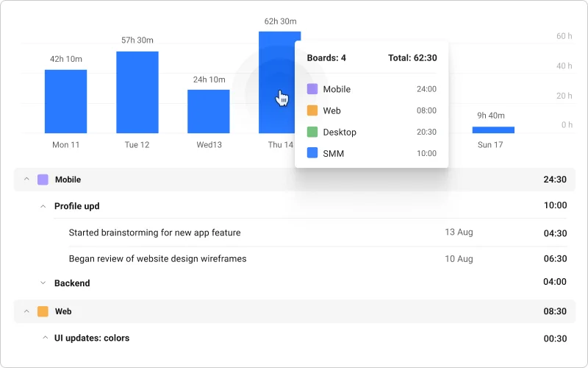Screen dimensions: 588x368
Task: Open the UI updates: colors row title
Action: [x=92, y=338]
